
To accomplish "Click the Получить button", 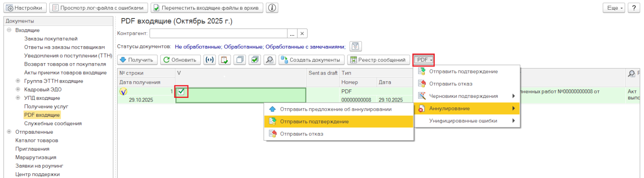I will (x=137, y=60).
